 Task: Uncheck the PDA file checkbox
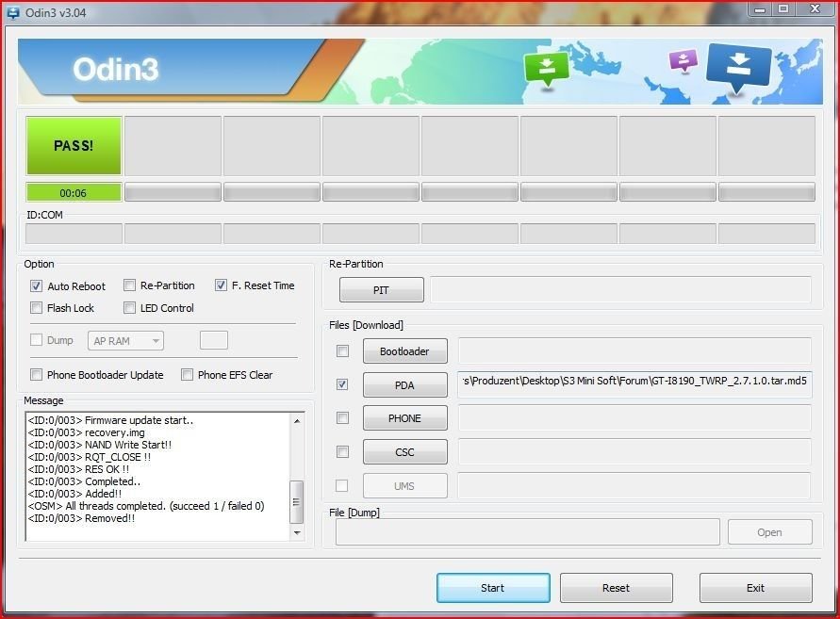(342, 384)
